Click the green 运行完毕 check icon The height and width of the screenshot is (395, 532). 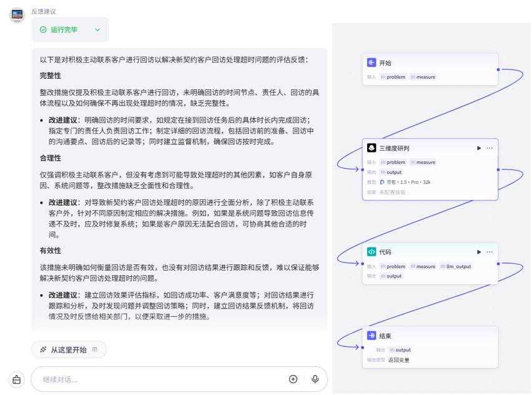[43, 30]
